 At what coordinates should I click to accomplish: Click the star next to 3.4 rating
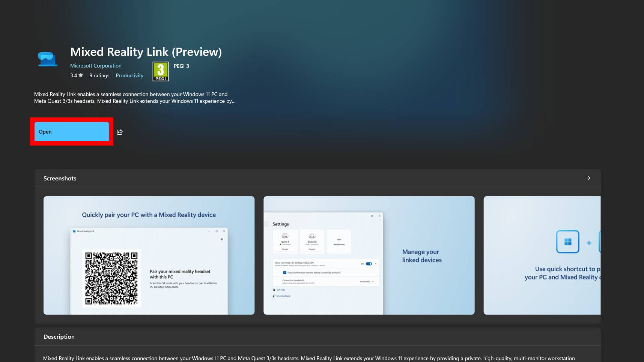pos(81,75)
